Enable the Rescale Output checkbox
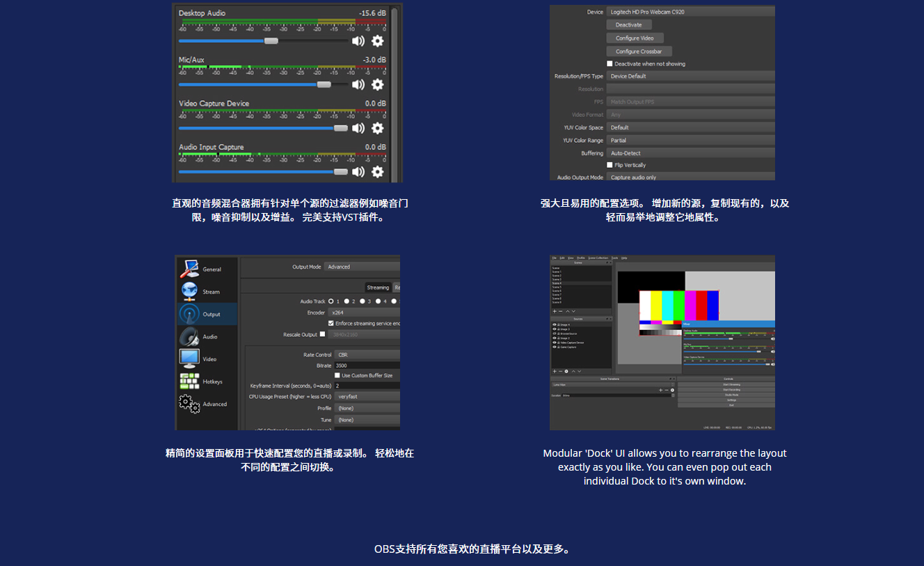924x566 pixels. [322, 334]
